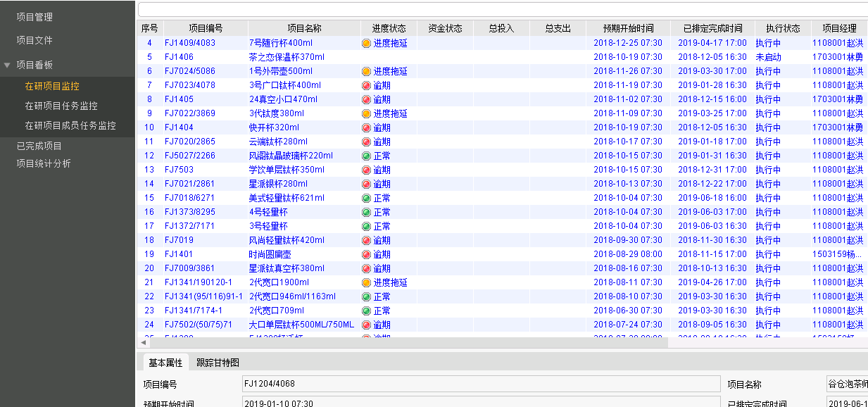Select 在研项目成员任务监控 in the sidebar

click(x=70, y=125)
